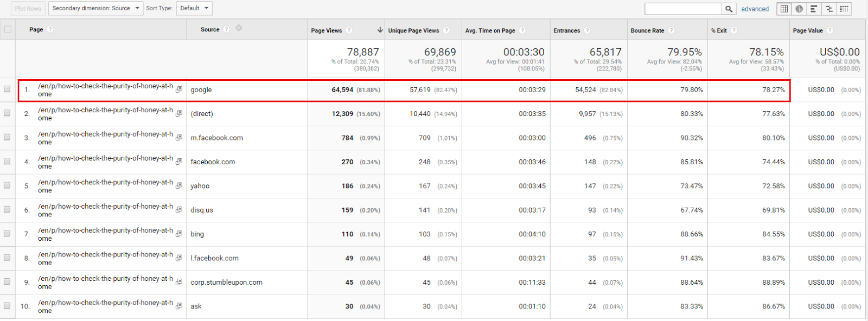This screenshot has height=321, width=868.
Task: Check the box for the yahoo row
Action: click(x=7, y=185)
